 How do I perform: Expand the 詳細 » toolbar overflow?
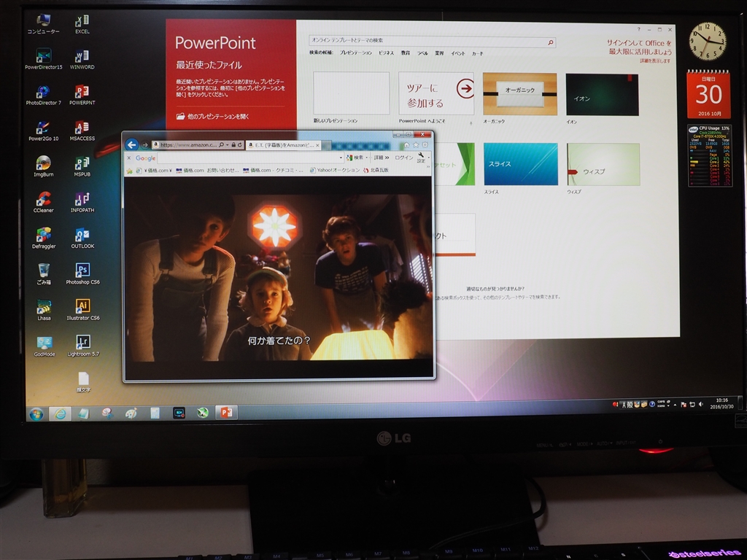click(381, 157)
